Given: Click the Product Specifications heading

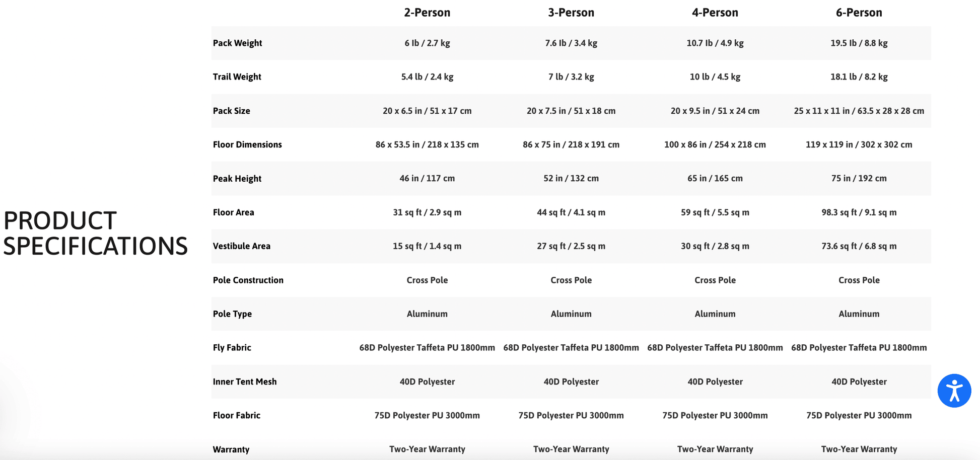Looking at the screenshot, I should (95, 234).
